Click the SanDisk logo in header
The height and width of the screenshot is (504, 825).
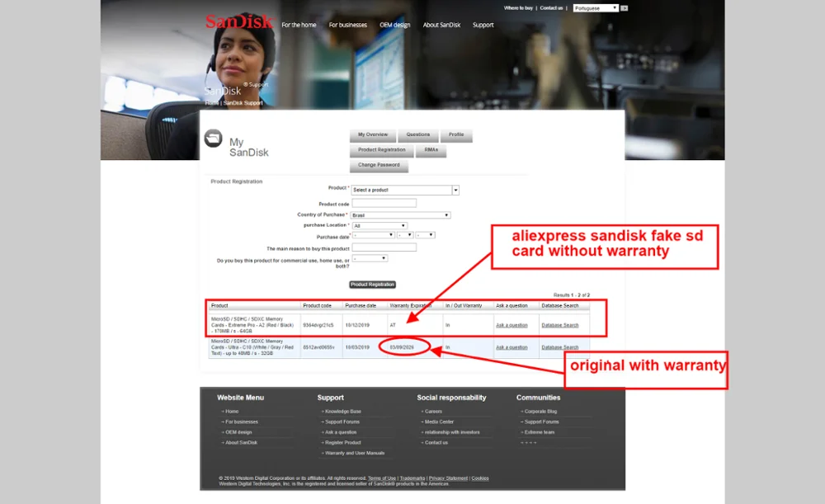point(239,21)
